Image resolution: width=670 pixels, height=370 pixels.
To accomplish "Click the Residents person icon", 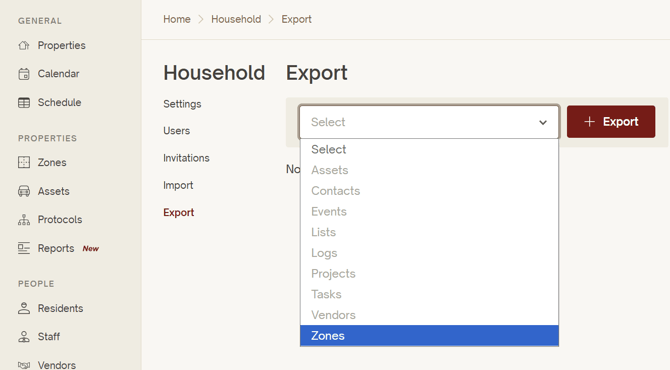I will pyautogui.click(x=24, y=308).
